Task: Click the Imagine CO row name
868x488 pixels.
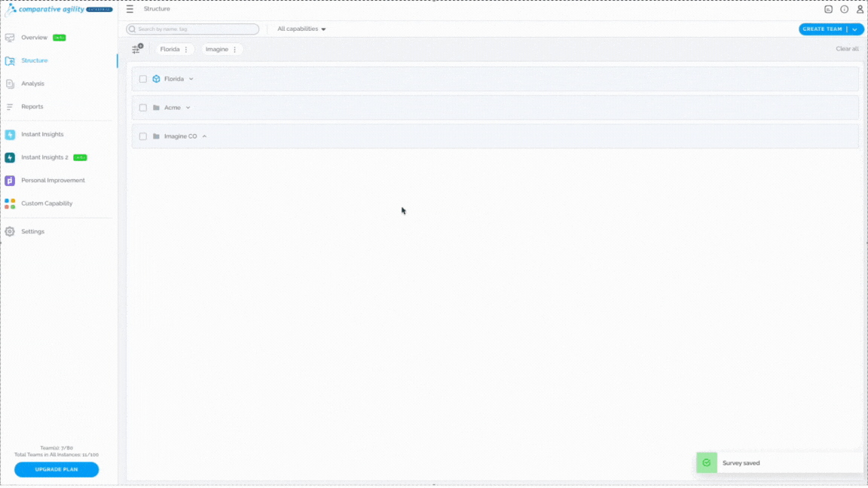Action: coord(181,136)
